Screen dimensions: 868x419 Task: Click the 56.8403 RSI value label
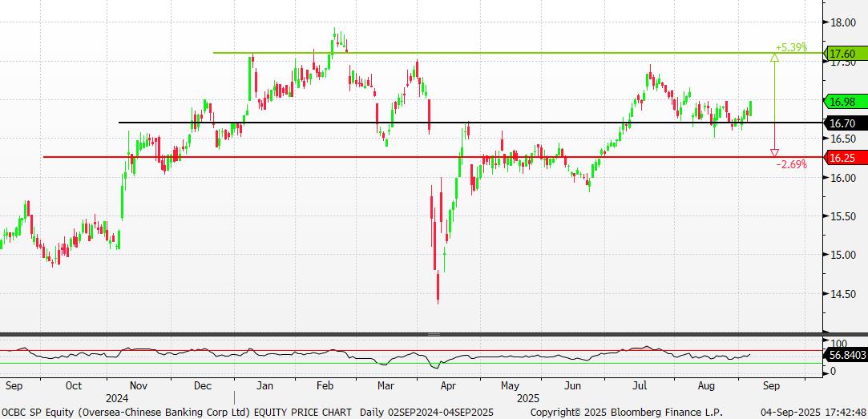(x=846, y=356)
